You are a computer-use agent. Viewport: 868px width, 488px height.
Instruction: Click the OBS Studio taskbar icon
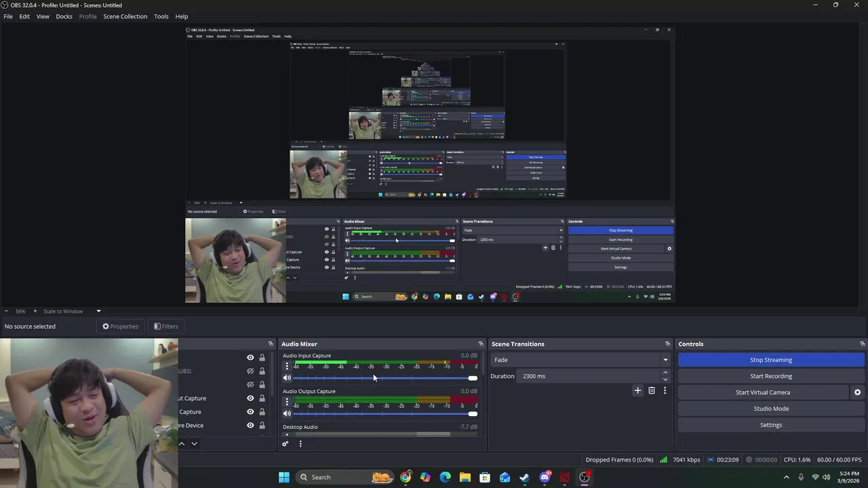(585, 477)
